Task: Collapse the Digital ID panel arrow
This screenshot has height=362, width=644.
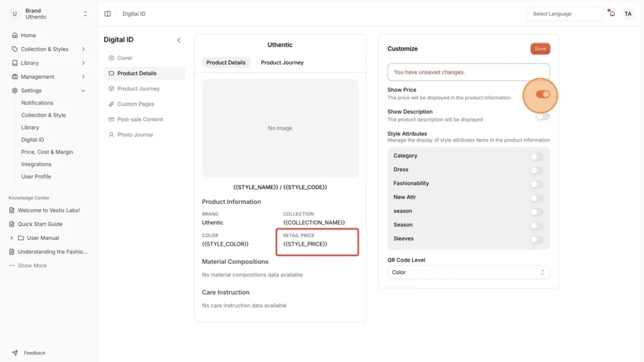Action: (x=179, y=40)
